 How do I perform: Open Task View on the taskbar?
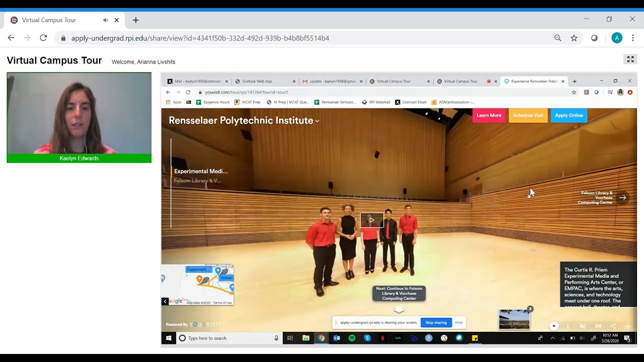[x=290, y=338]
